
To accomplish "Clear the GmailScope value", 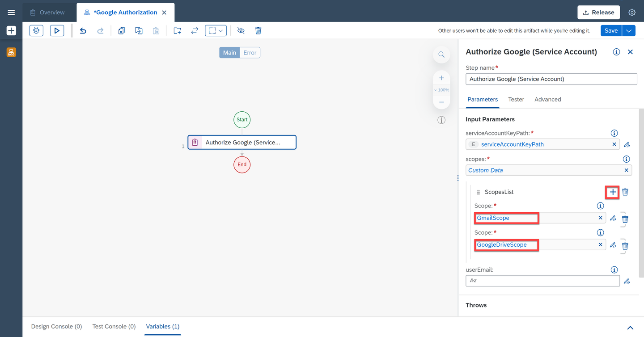I will click(x=600, y=218).
